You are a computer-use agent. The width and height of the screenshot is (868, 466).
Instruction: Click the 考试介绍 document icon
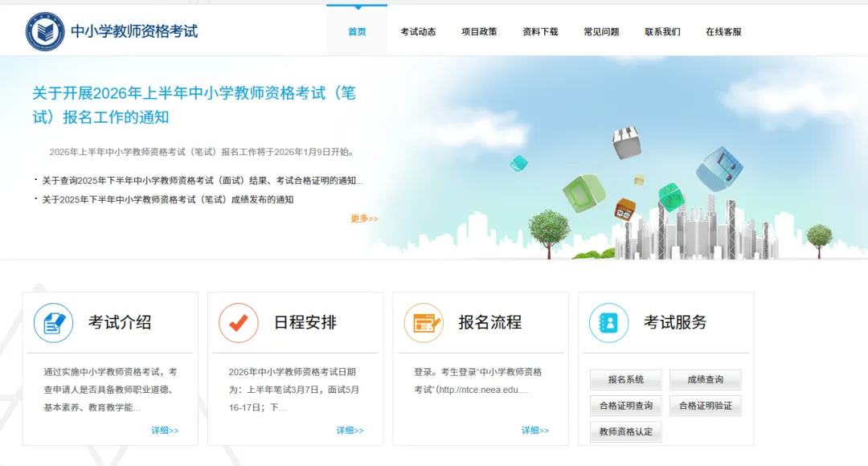click(54, 323)
